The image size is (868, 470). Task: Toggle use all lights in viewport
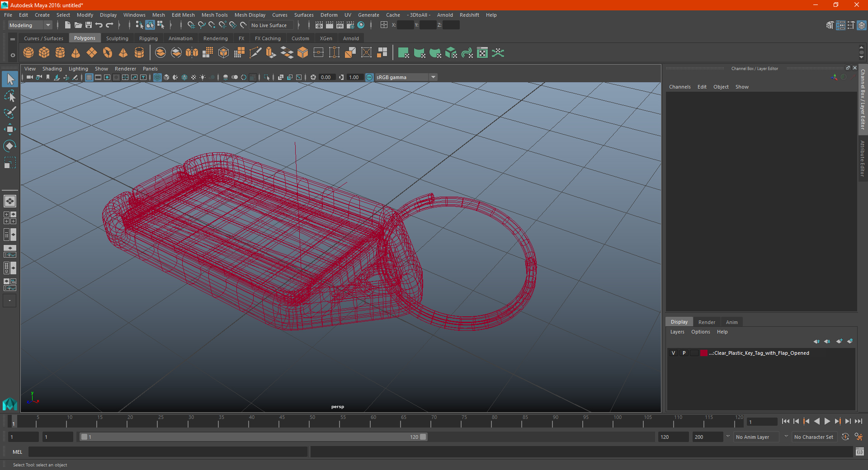(203, 77)
